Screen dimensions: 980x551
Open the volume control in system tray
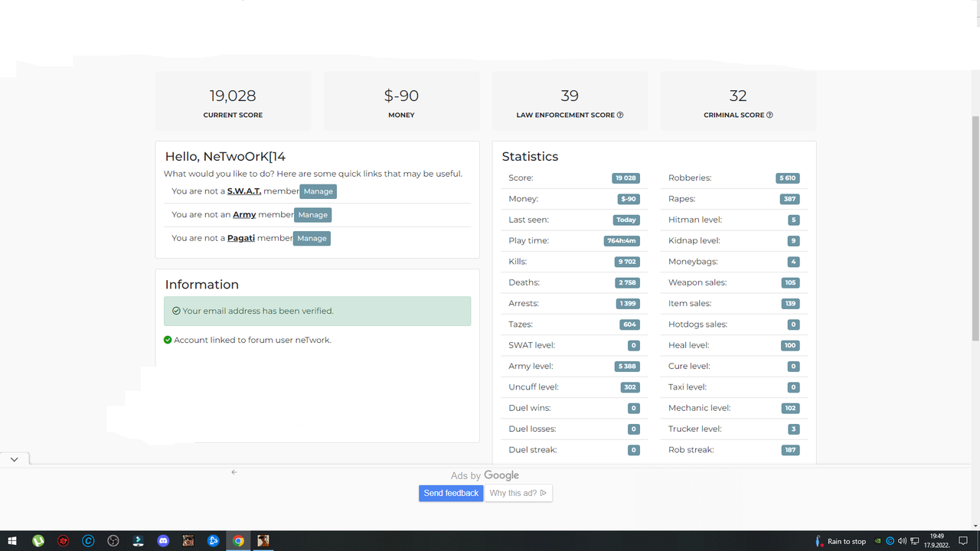pos(902,541)
